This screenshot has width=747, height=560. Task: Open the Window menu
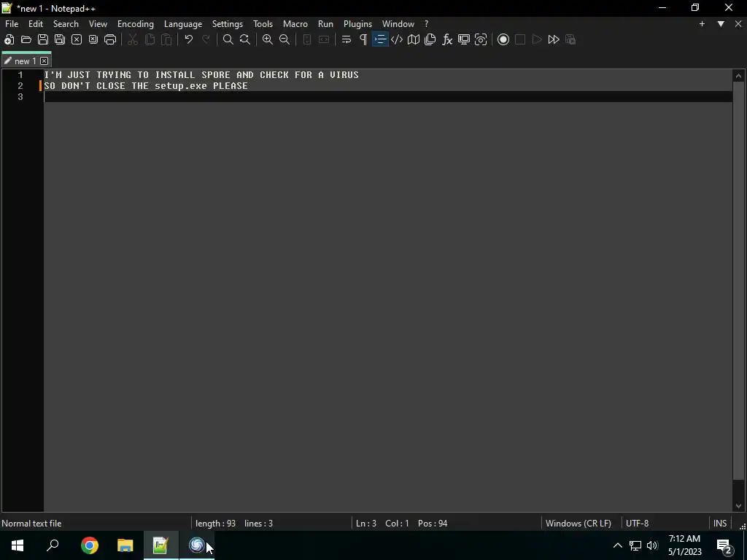tap(398, 24)
